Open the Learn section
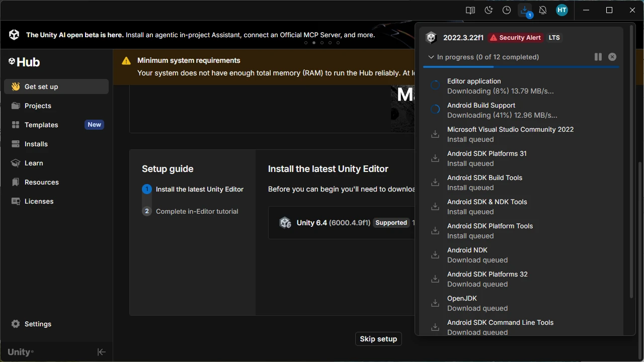 click(56, 163)
